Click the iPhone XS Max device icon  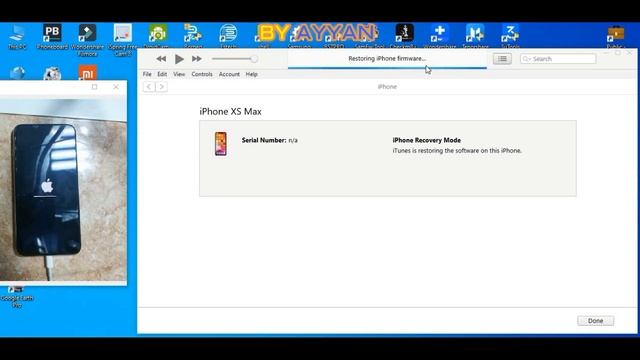[221, 144]
